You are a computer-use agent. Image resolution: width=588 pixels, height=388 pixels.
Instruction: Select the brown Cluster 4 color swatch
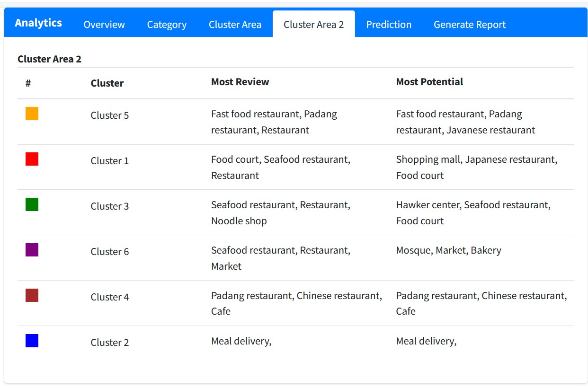coord(32,295)
